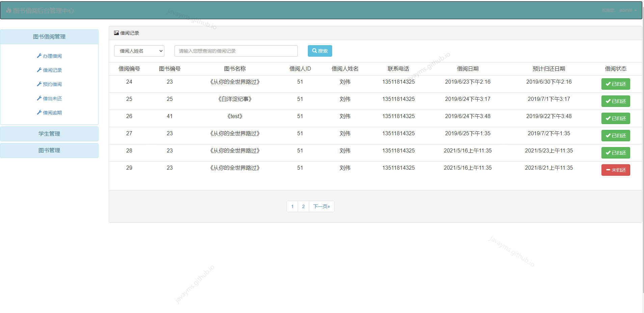Go to page 2 of borrow records
Viewport: 644px width, 313px height.
(303, 206)
